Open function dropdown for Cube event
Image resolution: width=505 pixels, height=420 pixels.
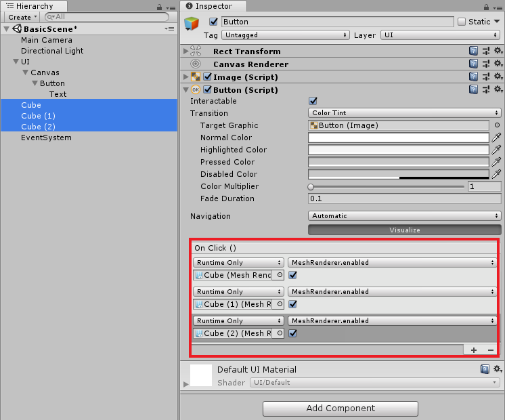[392, 262]
